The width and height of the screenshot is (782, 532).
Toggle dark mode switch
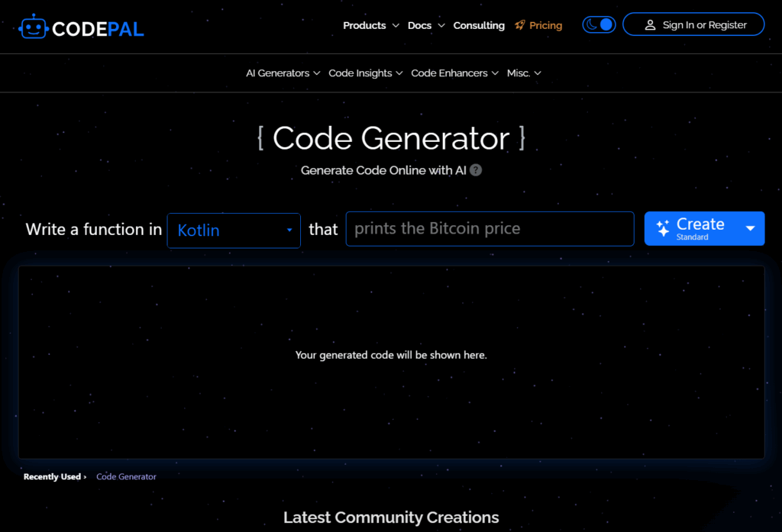tap(599, 24)
